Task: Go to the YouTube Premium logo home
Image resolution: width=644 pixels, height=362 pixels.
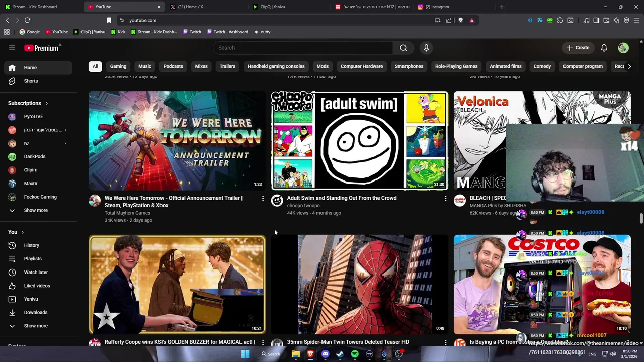Action: click(41, 48)
